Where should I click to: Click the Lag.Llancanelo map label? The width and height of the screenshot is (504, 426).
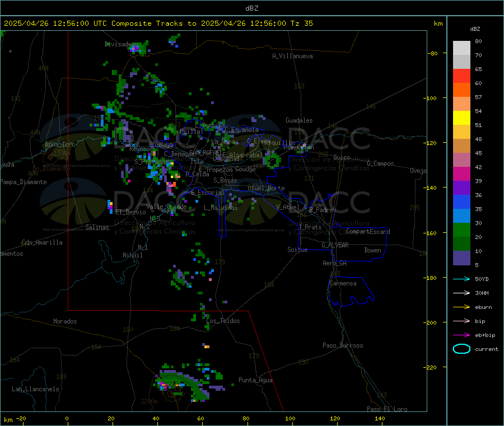pyautogui.click(x=35, y=389)
